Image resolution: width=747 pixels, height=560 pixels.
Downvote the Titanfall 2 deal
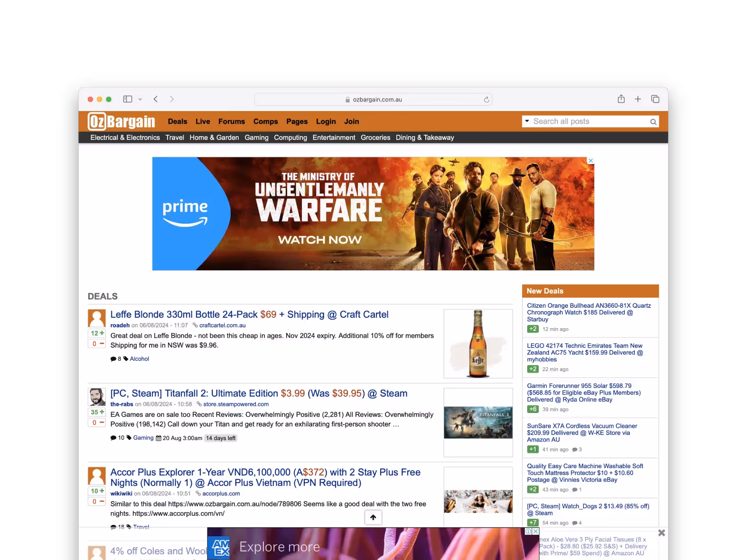(97, 422)
